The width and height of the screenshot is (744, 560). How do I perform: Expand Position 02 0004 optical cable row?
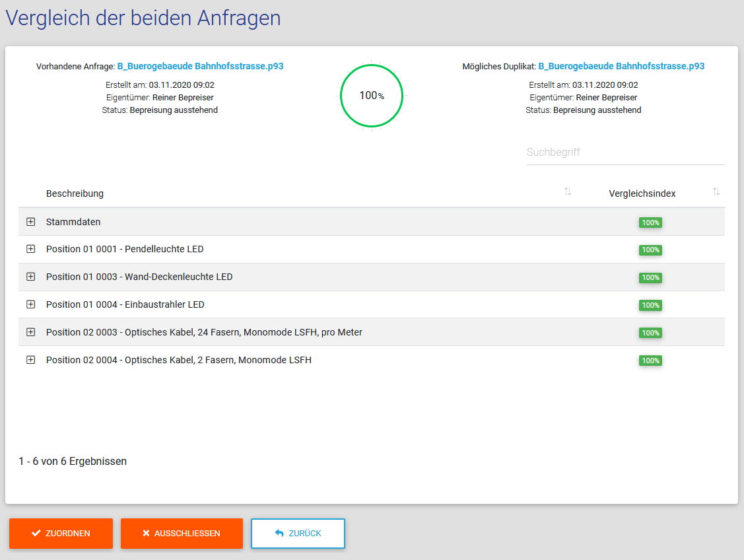point(30,360)
